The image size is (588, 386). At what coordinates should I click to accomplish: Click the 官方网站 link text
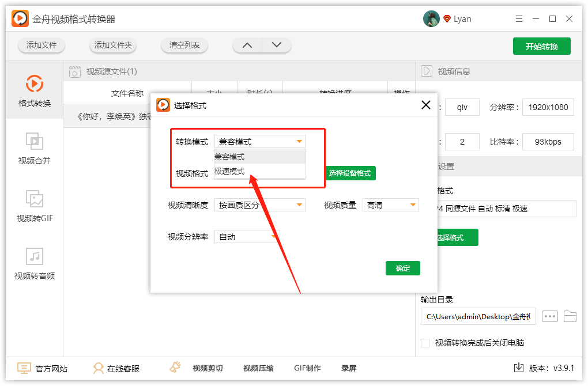point(51,369)
